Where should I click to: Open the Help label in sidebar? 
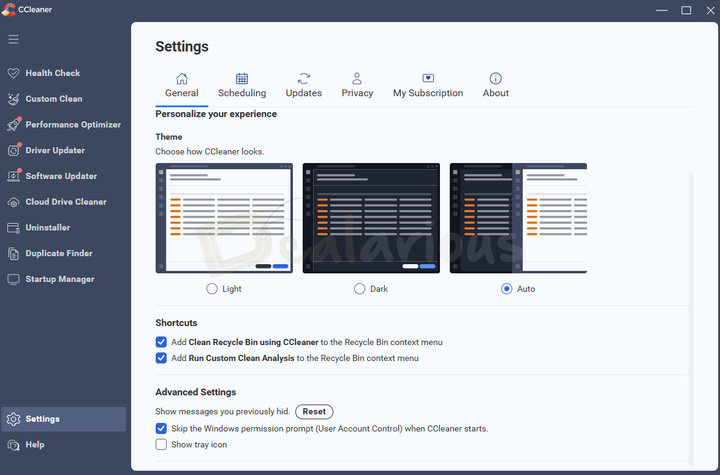35,444
